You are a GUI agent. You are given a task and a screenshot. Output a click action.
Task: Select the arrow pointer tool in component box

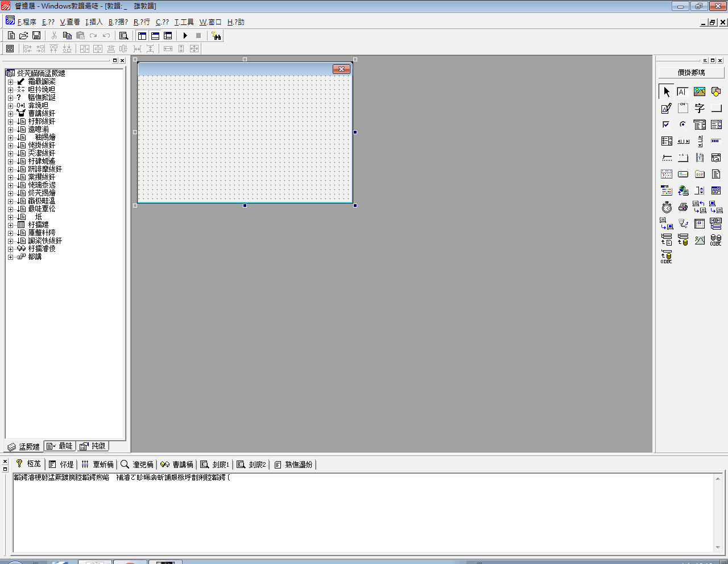(667, 92)
